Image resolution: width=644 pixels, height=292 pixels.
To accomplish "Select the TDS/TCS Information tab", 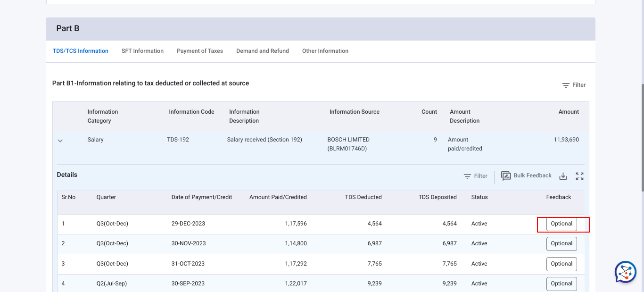I will click(81, 51).
